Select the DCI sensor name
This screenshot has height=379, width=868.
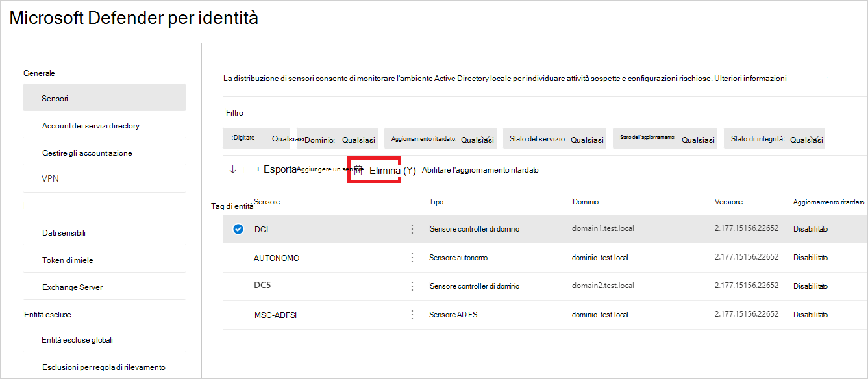tap(261, 230)
